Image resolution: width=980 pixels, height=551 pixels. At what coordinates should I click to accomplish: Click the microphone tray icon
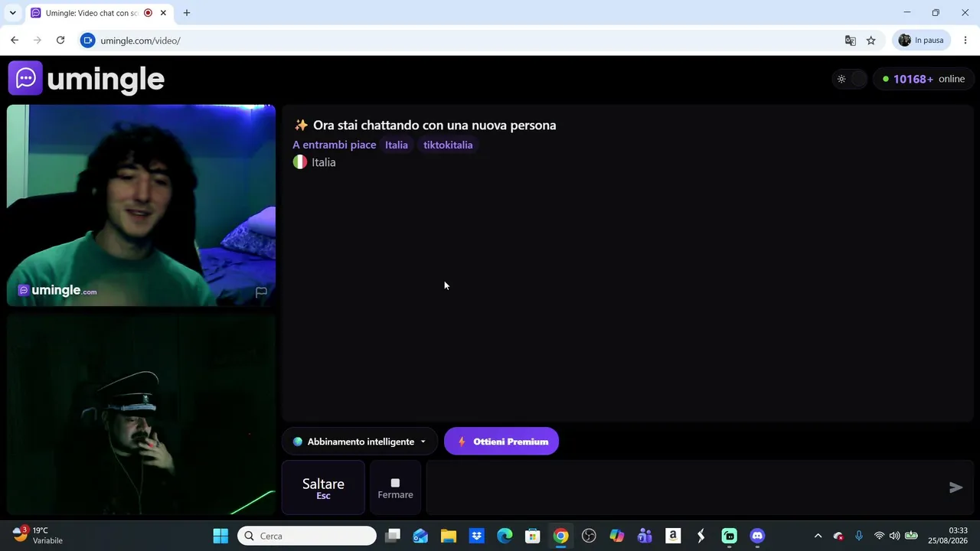[x=859, y=536]
